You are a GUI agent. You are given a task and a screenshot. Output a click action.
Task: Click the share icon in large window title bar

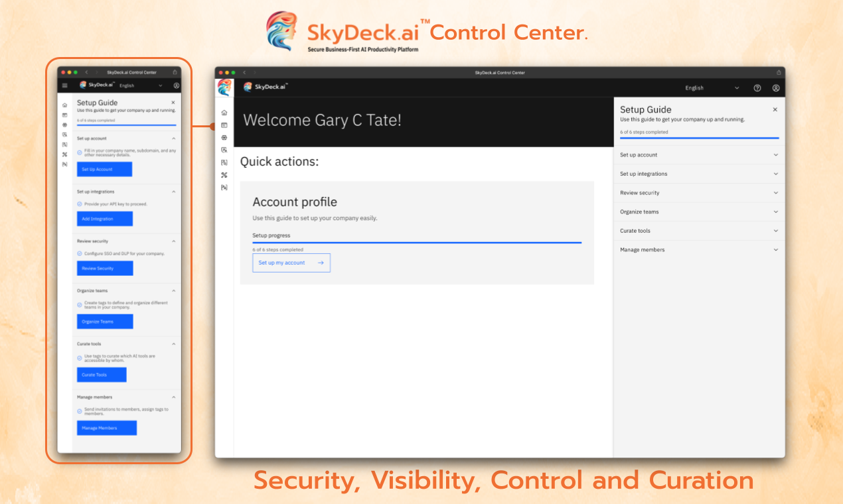point(779,72)
